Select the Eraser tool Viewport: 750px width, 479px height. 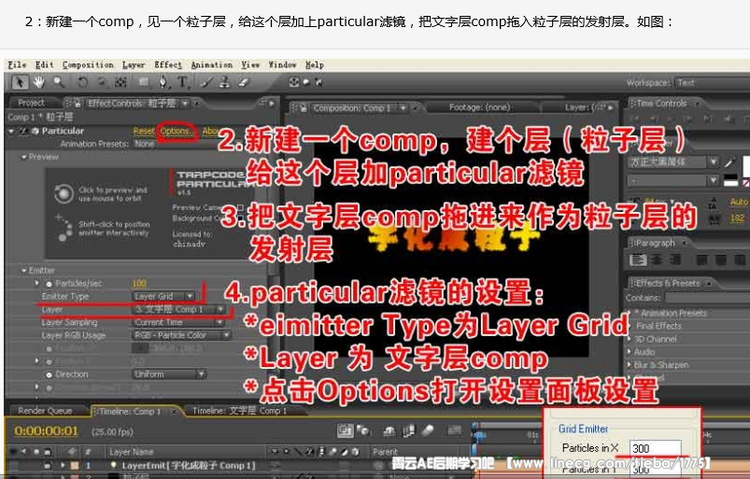(x=243, y=82)
